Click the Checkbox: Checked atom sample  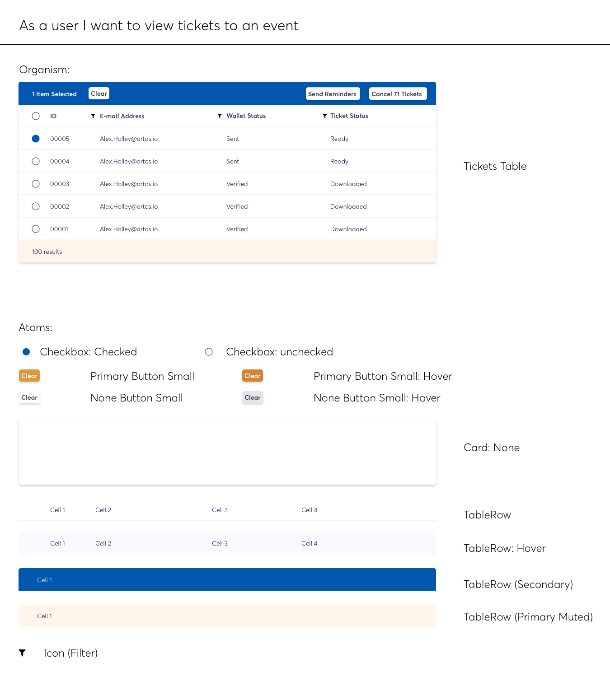tap(26, 352)
